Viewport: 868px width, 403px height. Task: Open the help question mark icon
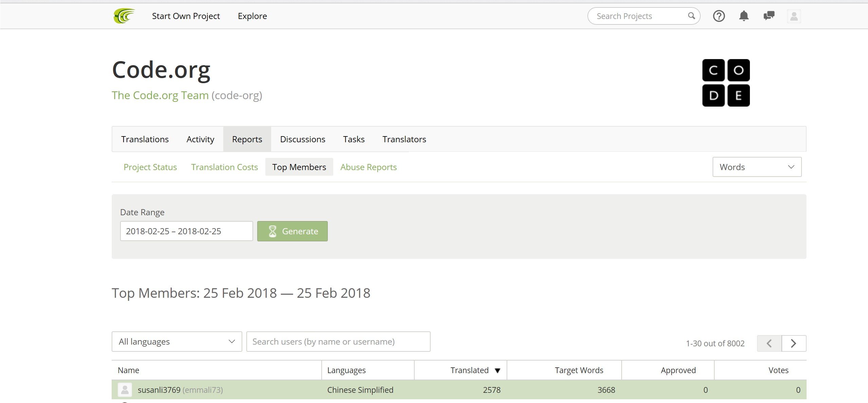[719, 16]
